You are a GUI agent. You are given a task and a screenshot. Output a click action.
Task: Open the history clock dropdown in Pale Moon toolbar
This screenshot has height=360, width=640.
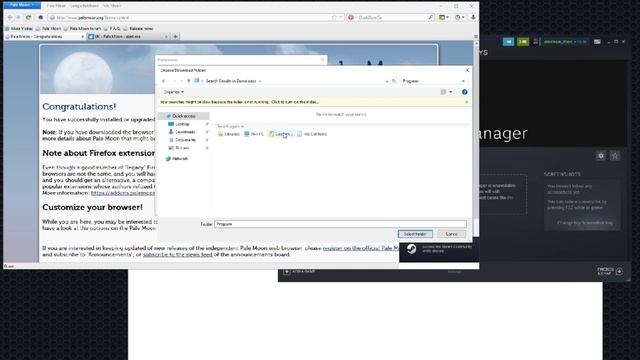(x=459, y=18)
